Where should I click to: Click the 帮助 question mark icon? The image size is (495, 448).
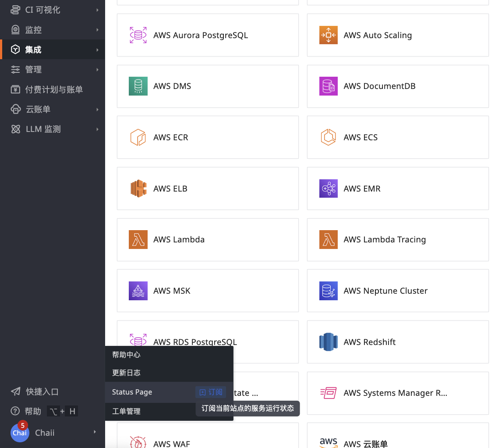(x=15, y=411)
